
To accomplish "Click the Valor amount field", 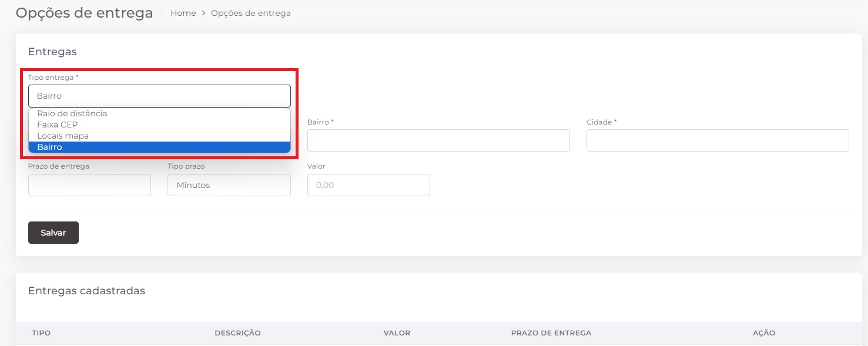I will click(368, 185).
